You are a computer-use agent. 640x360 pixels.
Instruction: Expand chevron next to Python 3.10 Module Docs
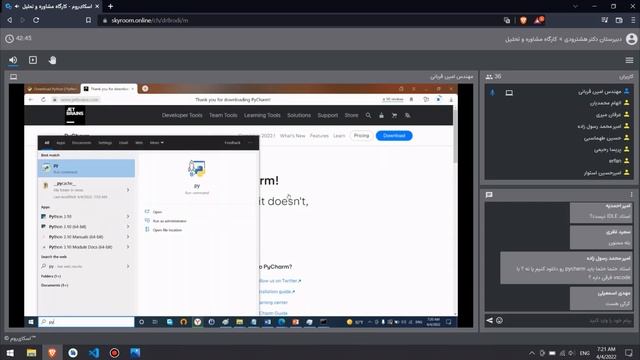tap(128, 247)
